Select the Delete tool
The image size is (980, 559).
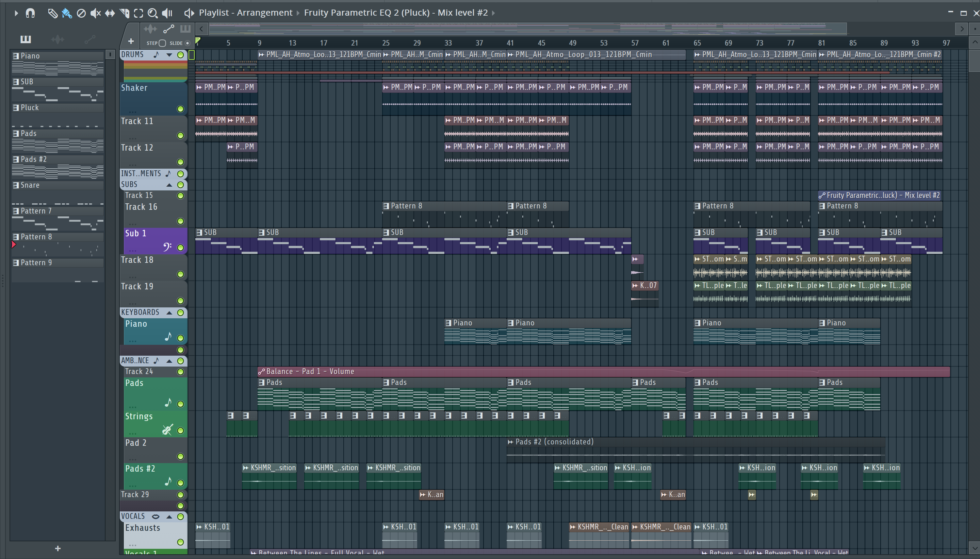(x=81, y=13)
